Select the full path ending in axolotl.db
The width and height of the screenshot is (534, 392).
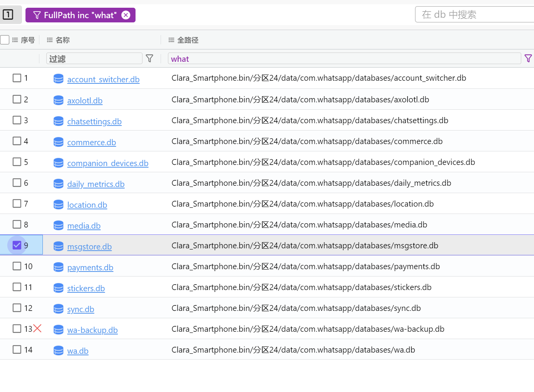pos(300,100)
